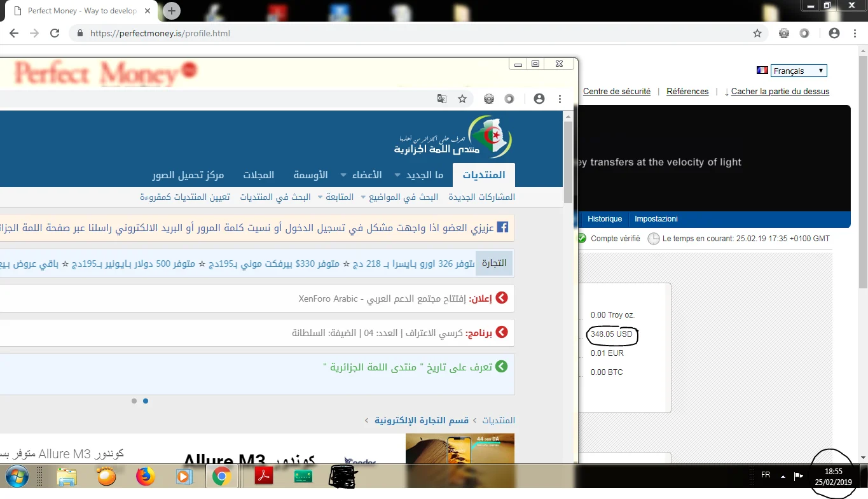Select the grey carousel indicator dot

pyautogui.click(x=134, y=401)
